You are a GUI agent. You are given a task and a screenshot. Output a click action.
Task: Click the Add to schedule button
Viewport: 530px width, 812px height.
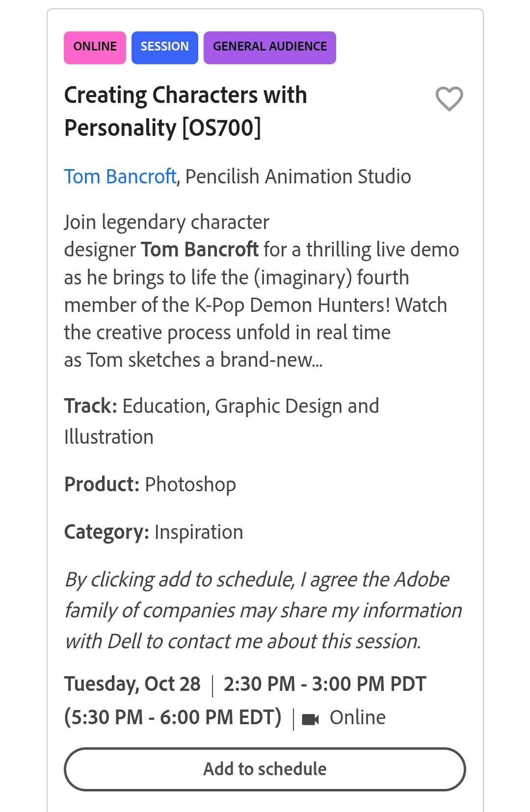click(x=265, y=769)
